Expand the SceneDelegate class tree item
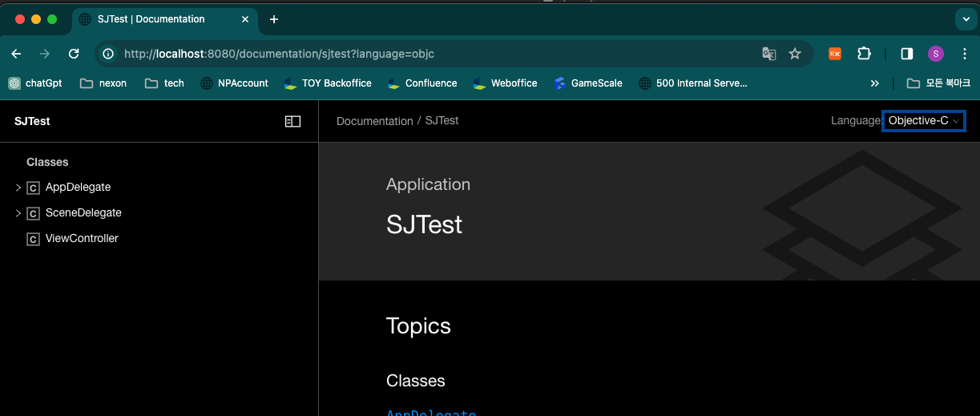 tap(18, 213)
